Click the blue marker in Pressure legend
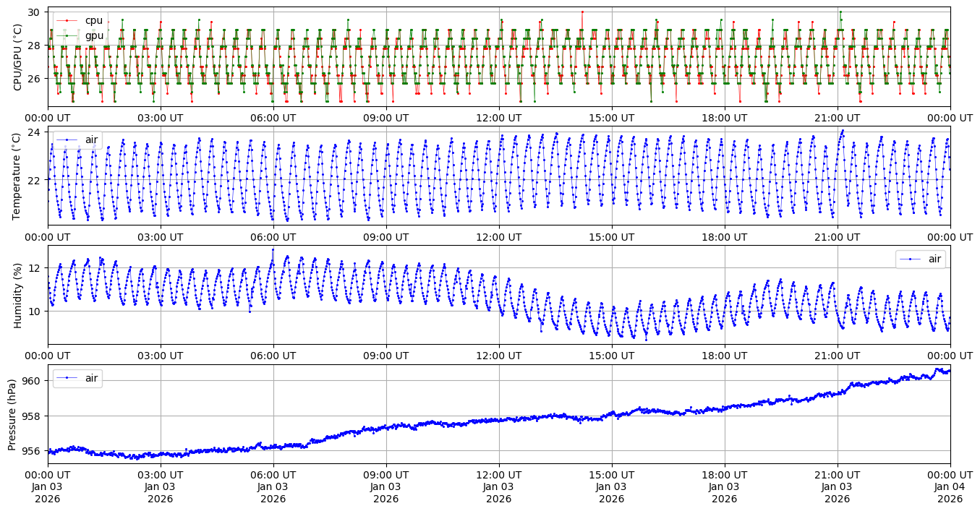 pyautogui.click(x=67, y=378)
